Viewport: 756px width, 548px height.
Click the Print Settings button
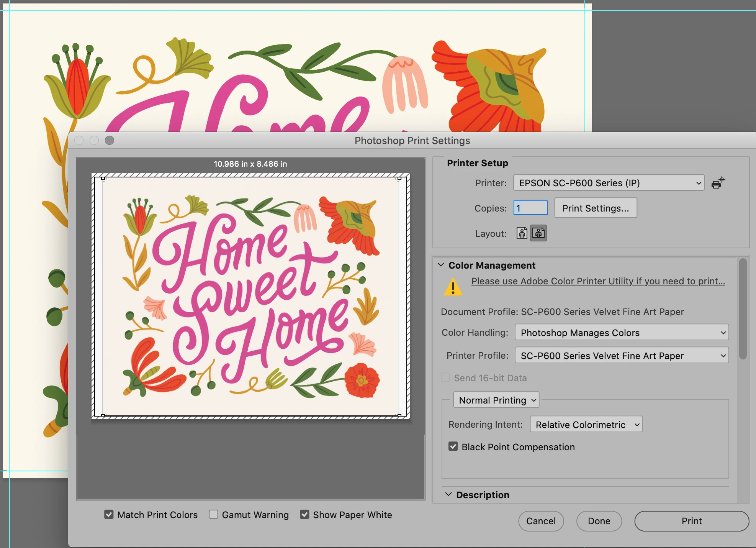[595, 208]
